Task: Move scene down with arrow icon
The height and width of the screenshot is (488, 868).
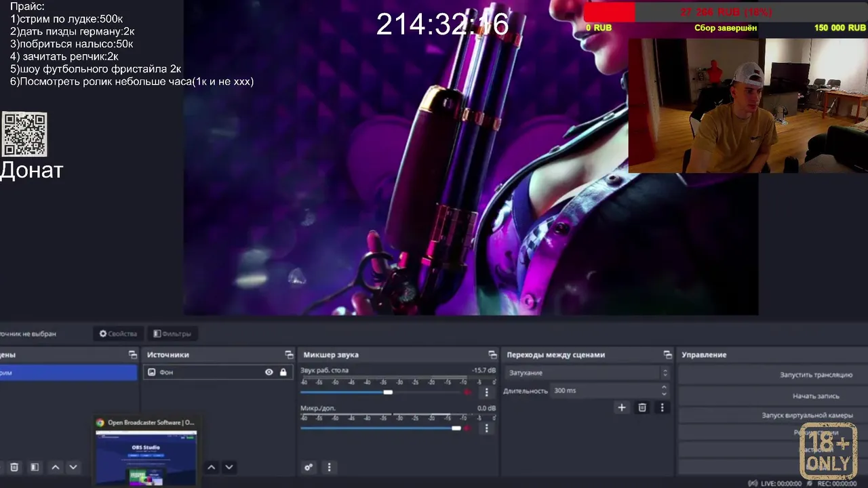Action: point(73,467)
